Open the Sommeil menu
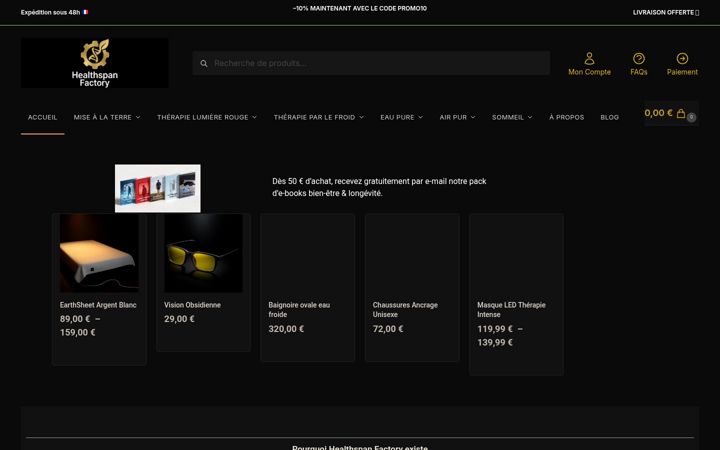The image size is (720, 450). [x=508, y=118]
